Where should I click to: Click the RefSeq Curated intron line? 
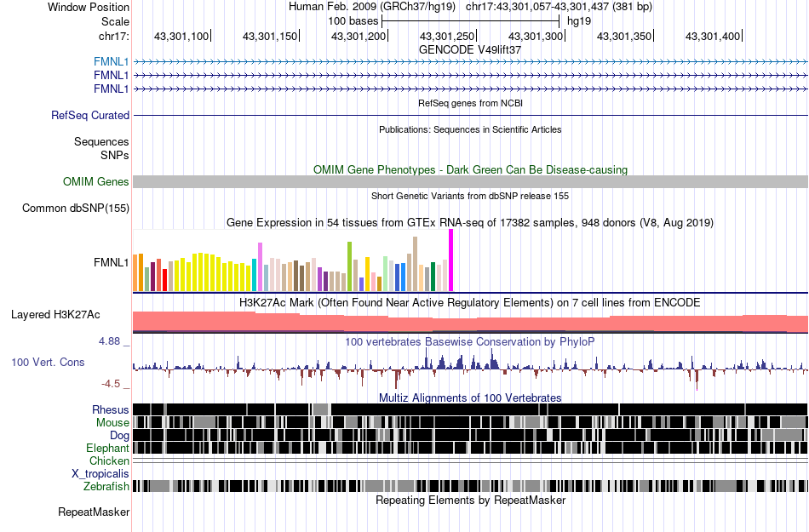click(471, 115)
